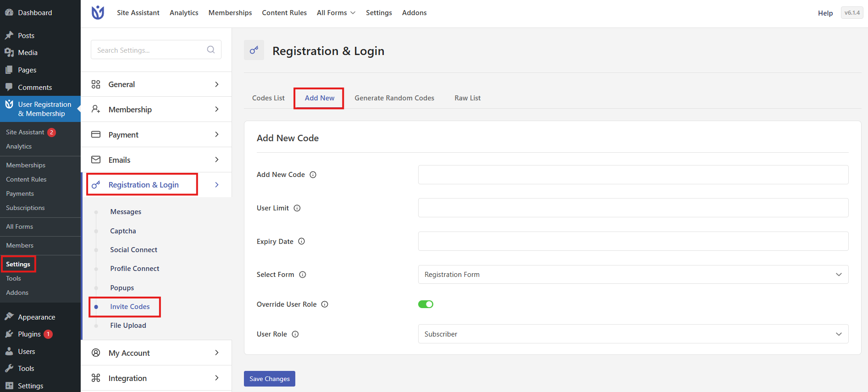This screenshot has width=868, height=392.
Task: Collapse the Registration & Login section chevron
Action: (x=217, y=185)
